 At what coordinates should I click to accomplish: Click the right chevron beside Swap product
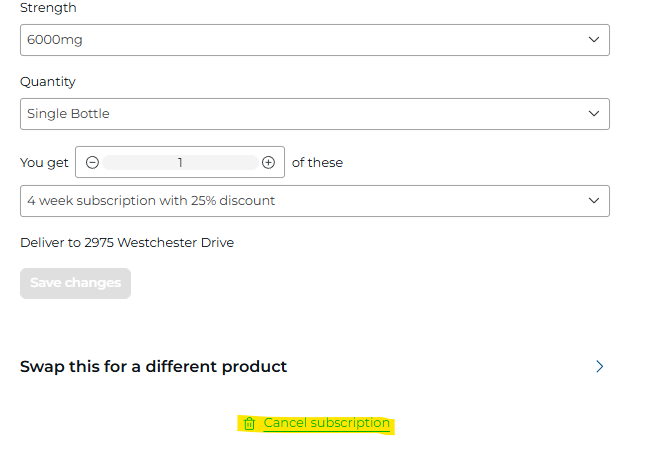coord(600,366)
